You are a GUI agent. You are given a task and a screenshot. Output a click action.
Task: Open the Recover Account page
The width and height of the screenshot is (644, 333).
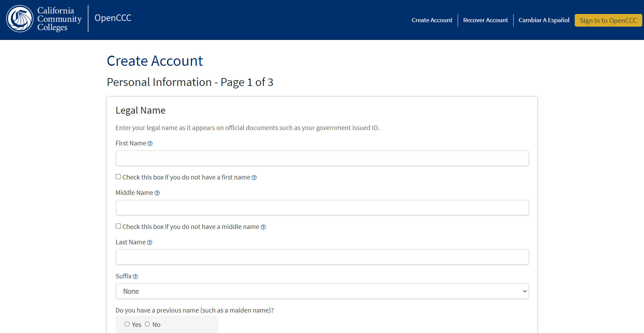485,20
